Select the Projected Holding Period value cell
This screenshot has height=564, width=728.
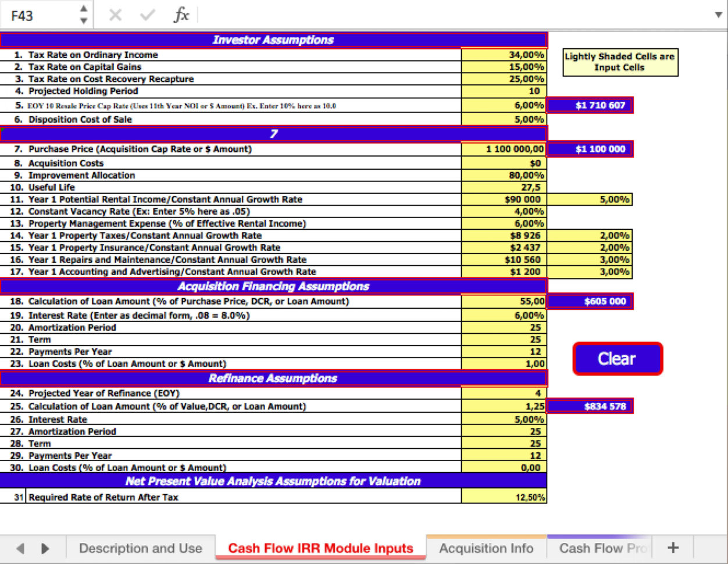click(x=504, y=91)
